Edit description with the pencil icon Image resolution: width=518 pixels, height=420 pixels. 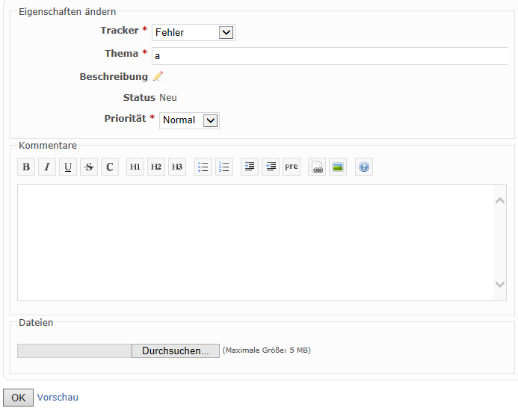pos(158,76)
